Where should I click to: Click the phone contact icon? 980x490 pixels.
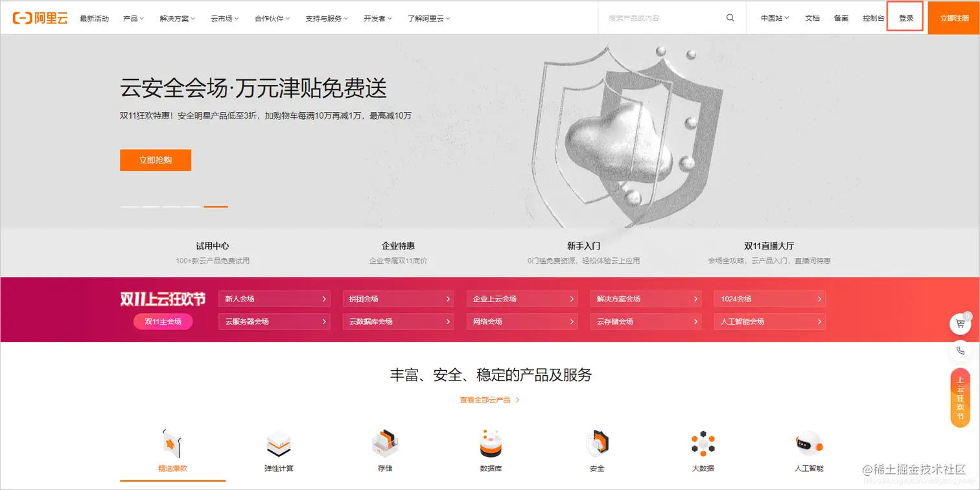coord(960,351)
